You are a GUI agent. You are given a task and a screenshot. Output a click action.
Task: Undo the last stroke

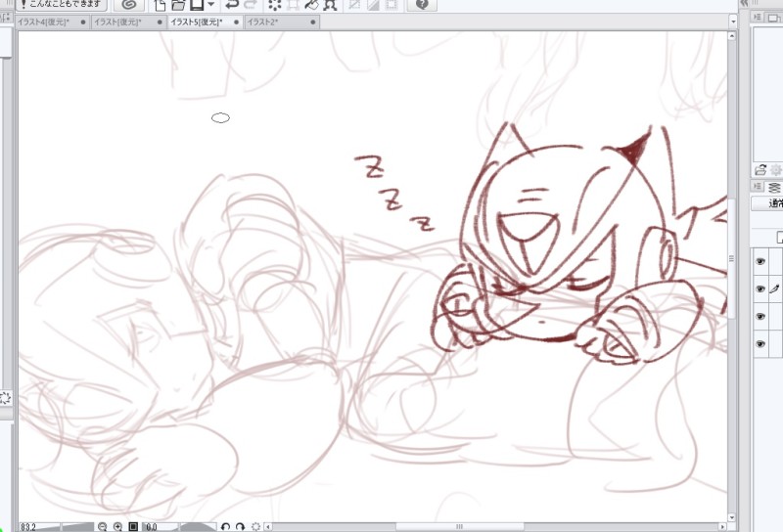coord(231,5)
